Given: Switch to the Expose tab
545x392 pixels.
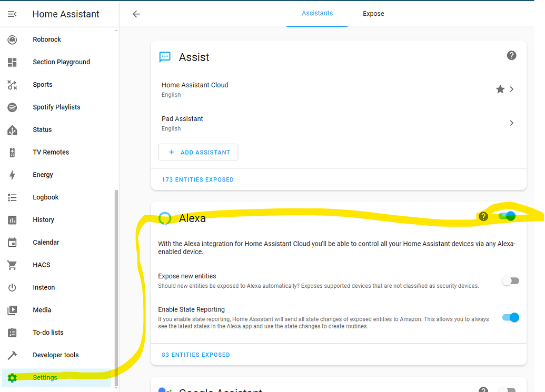Looking at the screenshot, I should (373, 14).
